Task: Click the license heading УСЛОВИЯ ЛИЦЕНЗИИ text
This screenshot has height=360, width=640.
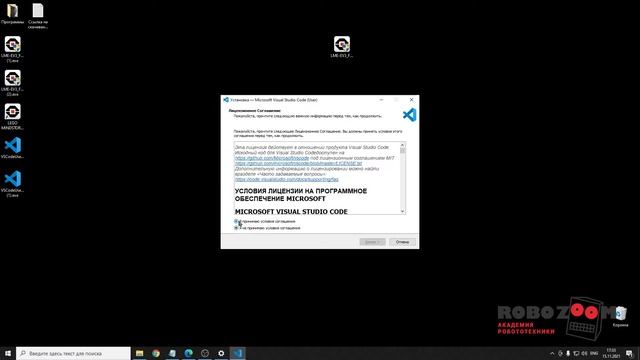Action: point(301,195)
